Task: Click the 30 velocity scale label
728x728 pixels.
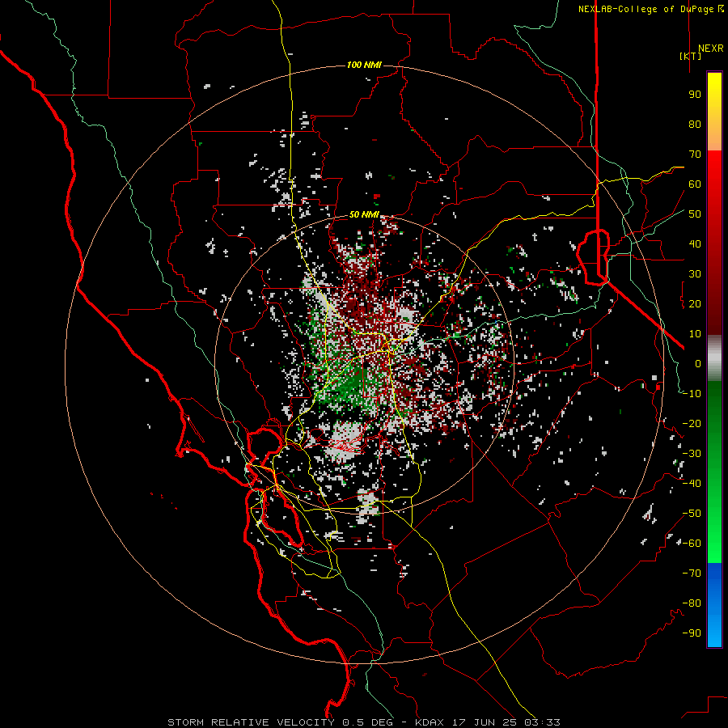Action: point(695,274)
